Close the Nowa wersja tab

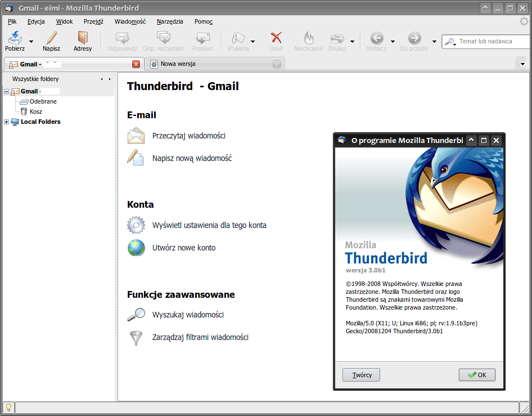[277, 64]
